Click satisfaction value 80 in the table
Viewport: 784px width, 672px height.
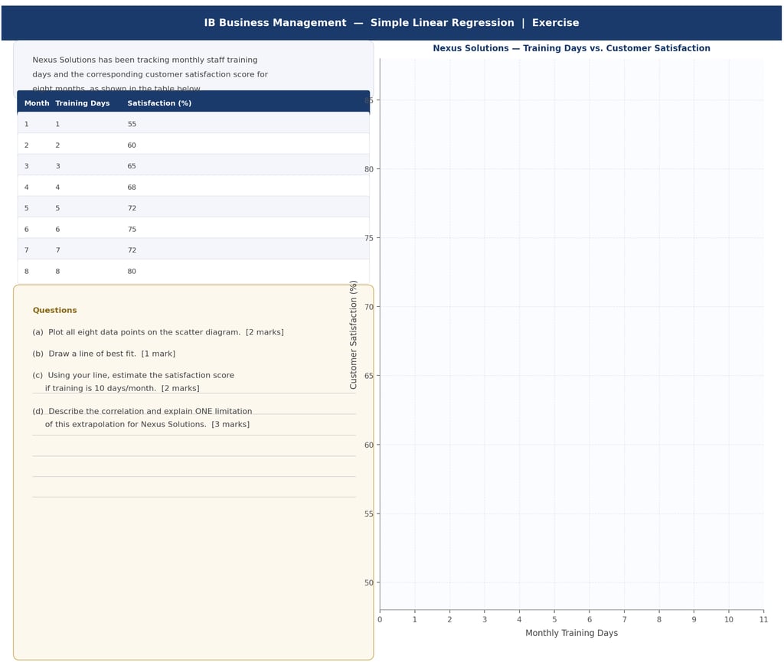132,271
